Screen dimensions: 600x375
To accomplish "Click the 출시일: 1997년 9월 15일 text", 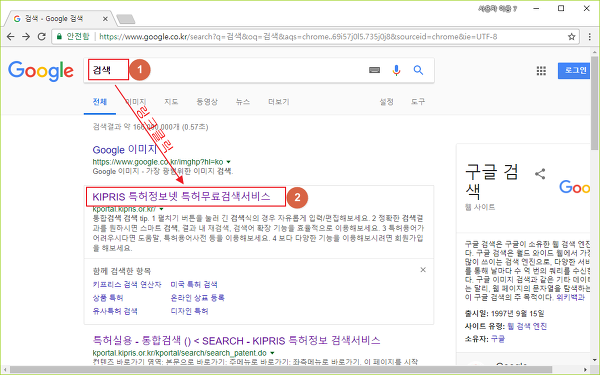I will click(505, 313).
